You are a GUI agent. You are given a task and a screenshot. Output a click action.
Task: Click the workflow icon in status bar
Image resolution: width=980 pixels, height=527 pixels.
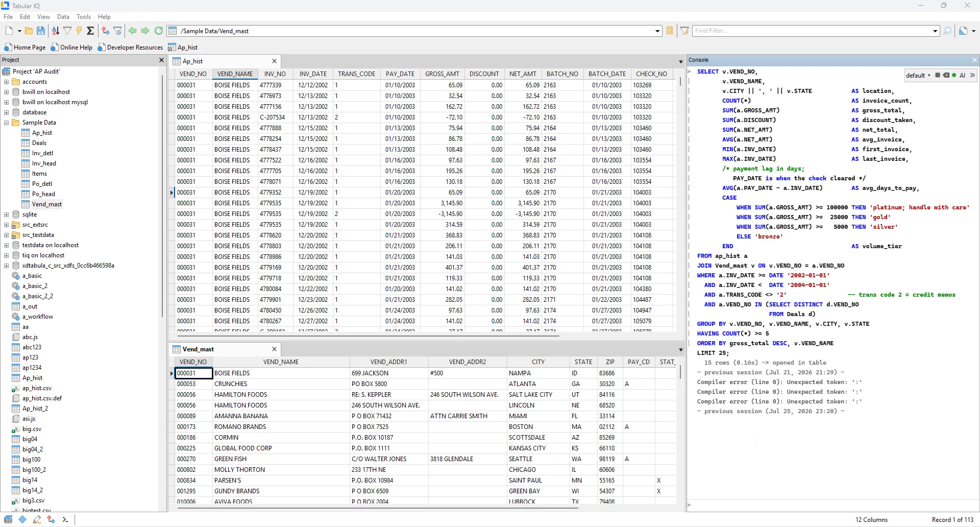[x=51, y=519]
